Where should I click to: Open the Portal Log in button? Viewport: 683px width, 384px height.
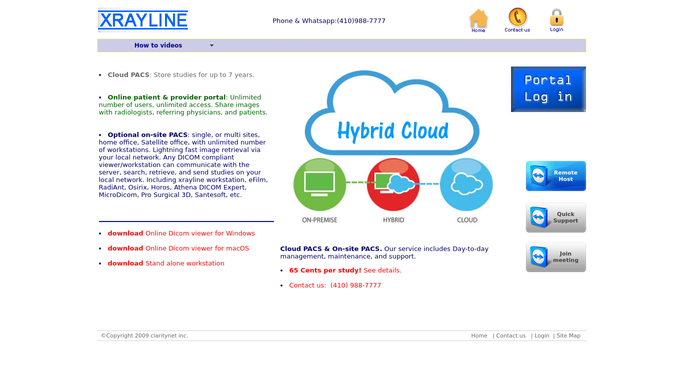coord(548,89)
